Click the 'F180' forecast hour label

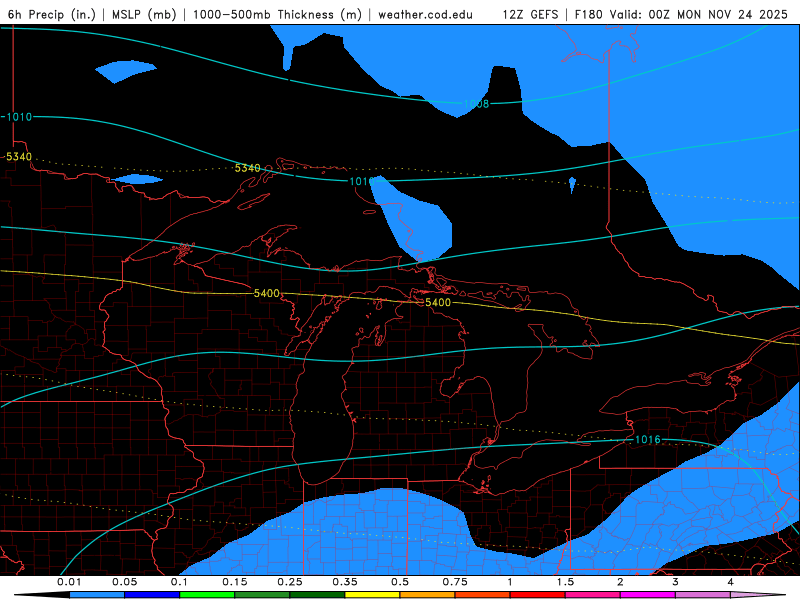tap(589, 14)
